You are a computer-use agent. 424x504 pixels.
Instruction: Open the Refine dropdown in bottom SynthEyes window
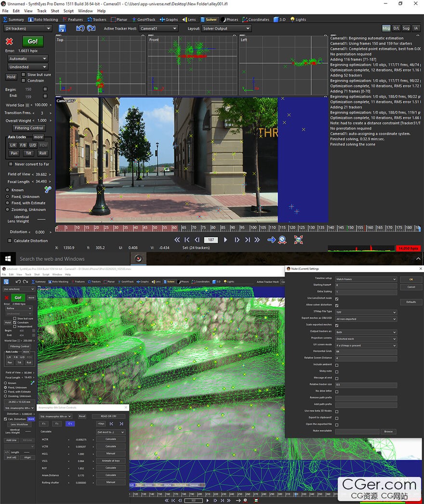pos(19,308)
